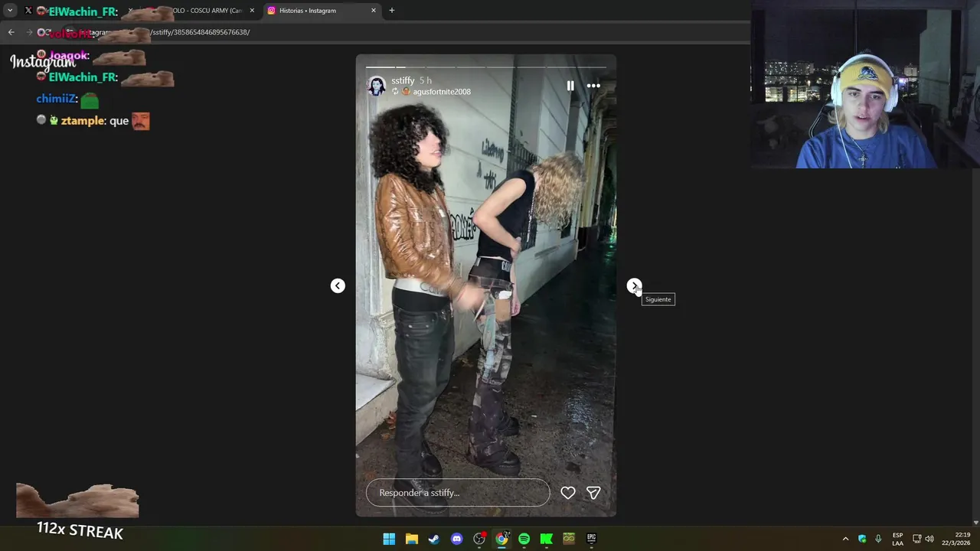This screenshot has width=980, height=551.
Task: Share the story via paper plane icon
Action: pyautogui.click(x=593, y=493)
